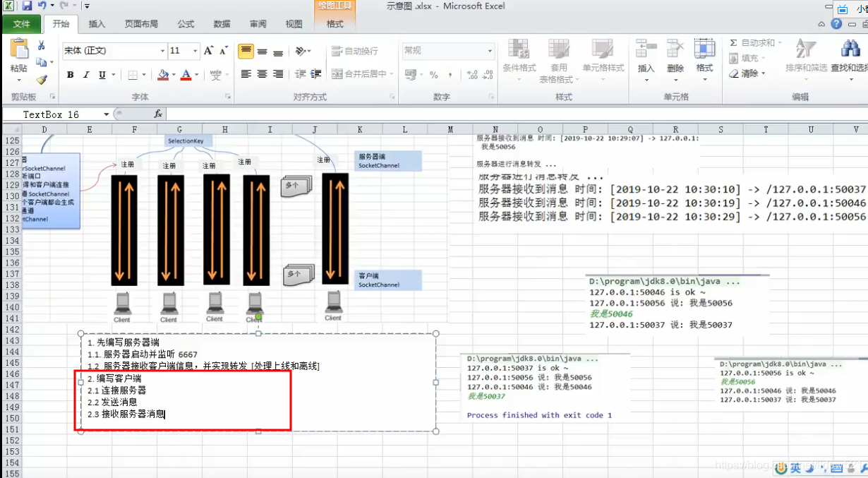Viewport: 868px width, 478px height.
Task: Click the percent style icon
Action: (x=433, y=74)
